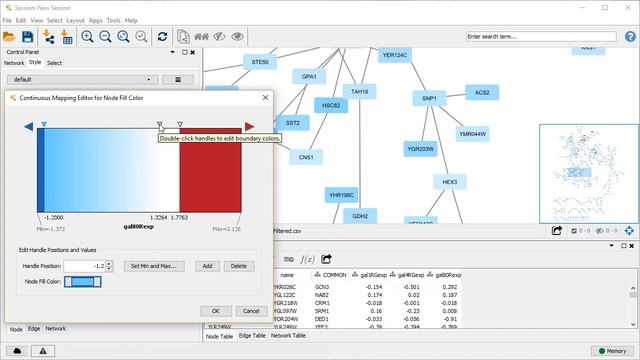Open the Layout menu
This screenshot has width=640, height=360.
click(x=75, y=20)
